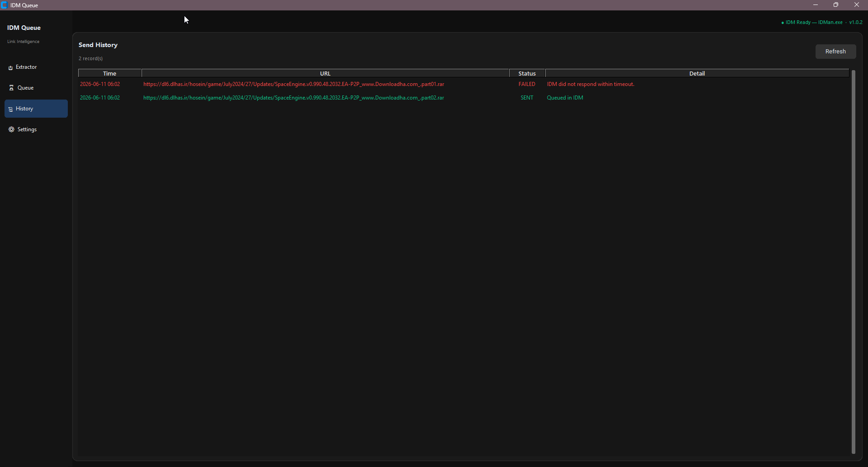
Task: Click the IDM Queue app icon in title bar
Action: (x=4, y=5)
